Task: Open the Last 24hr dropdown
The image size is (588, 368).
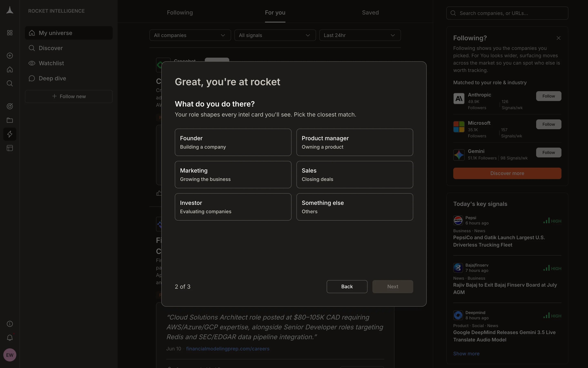Action: [360, 35]
